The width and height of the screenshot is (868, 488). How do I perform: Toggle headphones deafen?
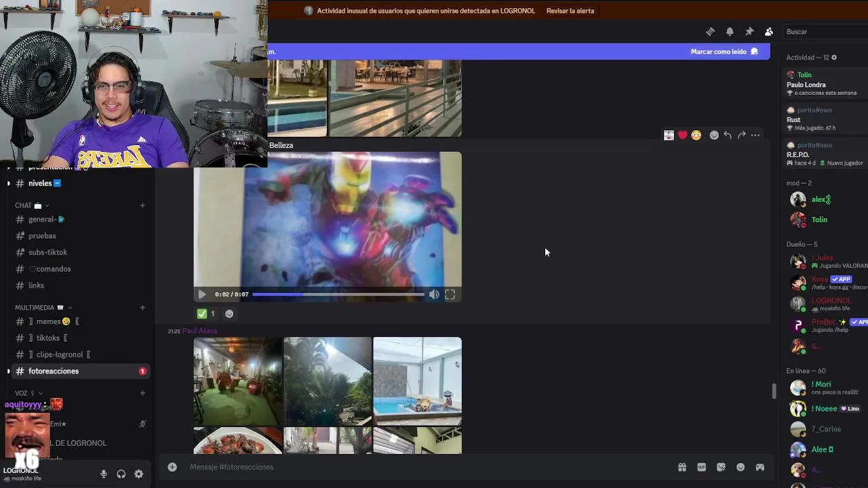pos(121,474)
